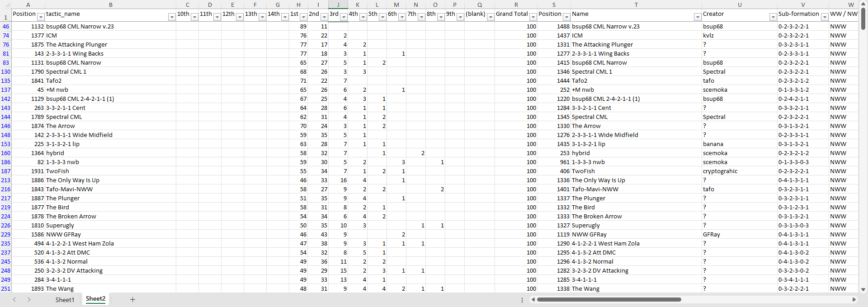Click Sub-formation cell '0-2-4-2-1-1'

coord(803,99)
